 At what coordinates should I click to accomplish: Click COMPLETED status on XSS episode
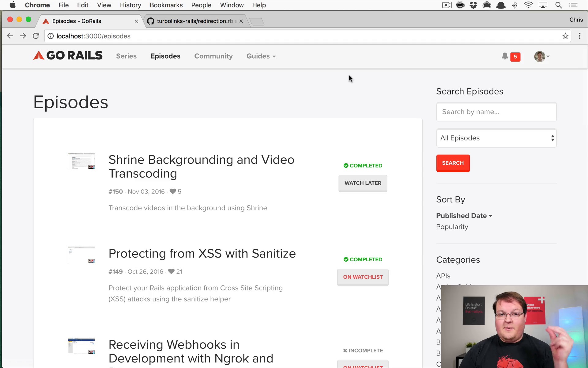363,259
